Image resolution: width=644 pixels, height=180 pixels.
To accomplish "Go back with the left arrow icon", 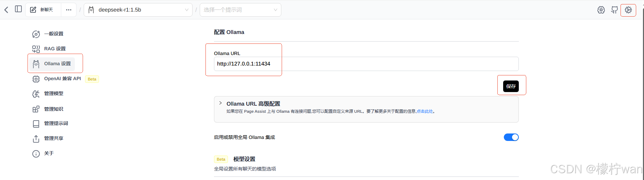I will pyautogui.click(x=6, y=10).
